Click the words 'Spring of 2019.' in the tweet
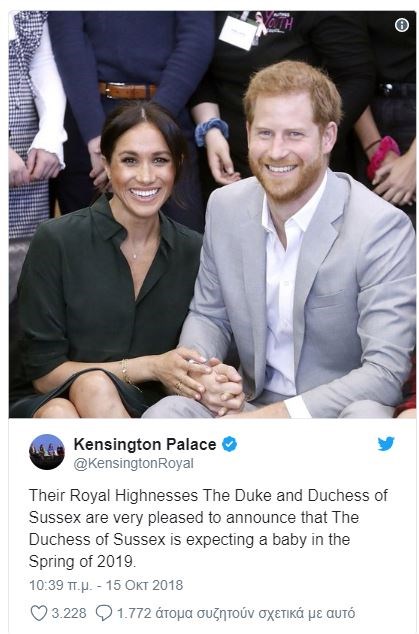 (x=83, y=561)
